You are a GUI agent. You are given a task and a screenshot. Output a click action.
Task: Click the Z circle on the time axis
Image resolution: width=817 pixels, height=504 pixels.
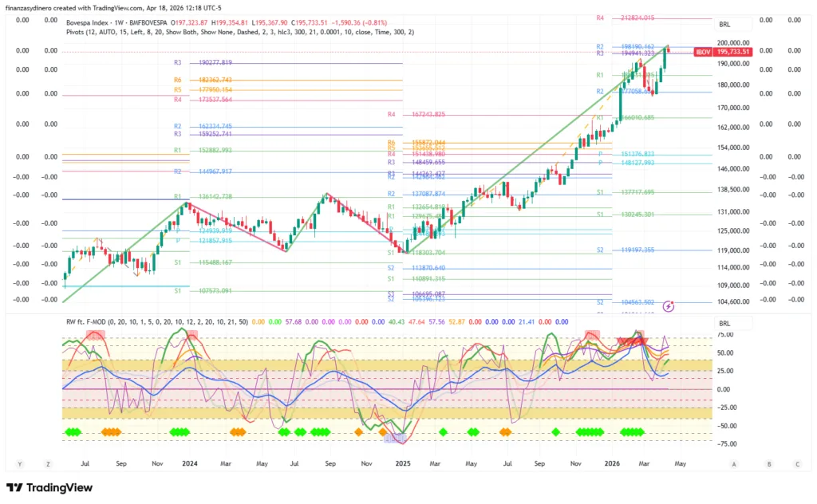pos(49,463)
